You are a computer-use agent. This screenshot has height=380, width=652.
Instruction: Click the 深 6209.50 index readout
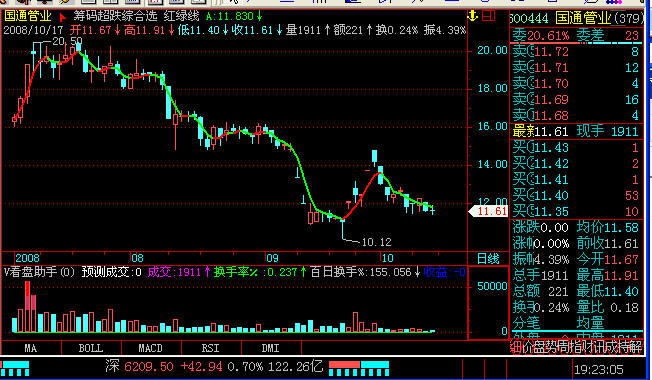coord(140,366)
